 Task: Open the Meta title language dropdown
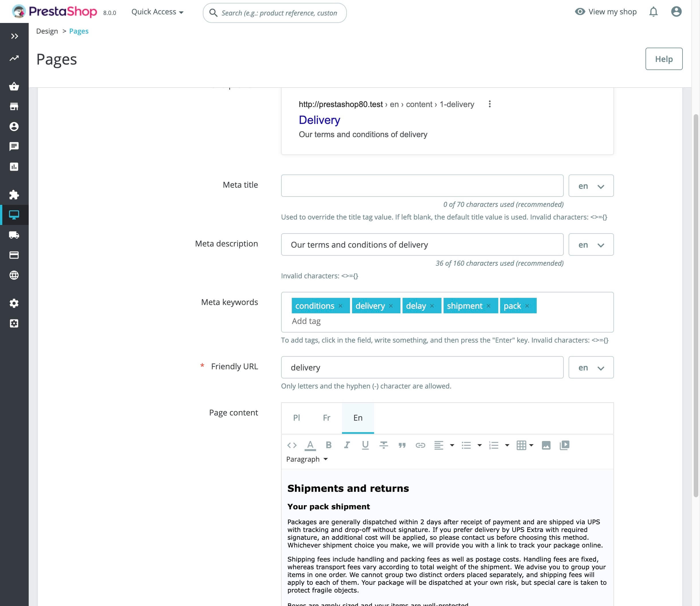pyautogui.click(x=591, y=186)
